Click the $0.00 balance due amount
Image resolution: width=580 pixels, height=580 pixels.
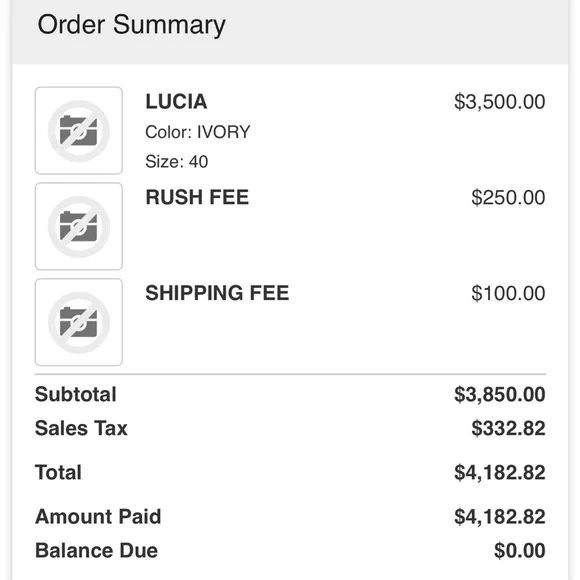(x=520, y=550)
